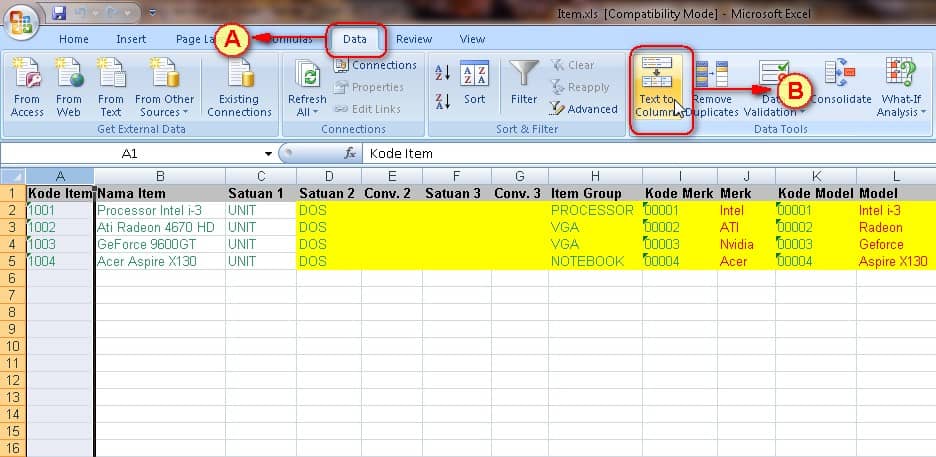
Task: Select cell 'NOTEBOOK'
Action: coord(595,261)
